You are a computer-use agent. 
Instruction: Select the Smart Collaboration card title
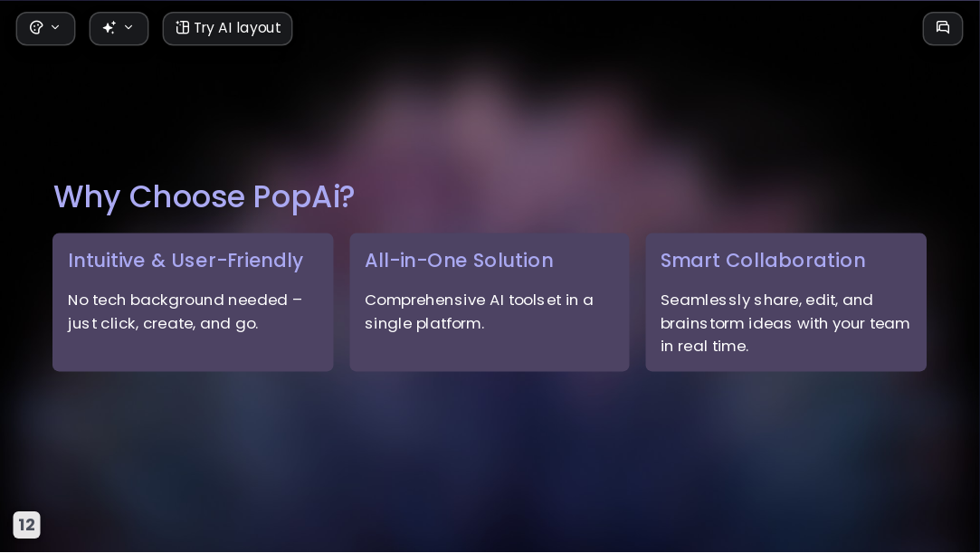(763, 261)
